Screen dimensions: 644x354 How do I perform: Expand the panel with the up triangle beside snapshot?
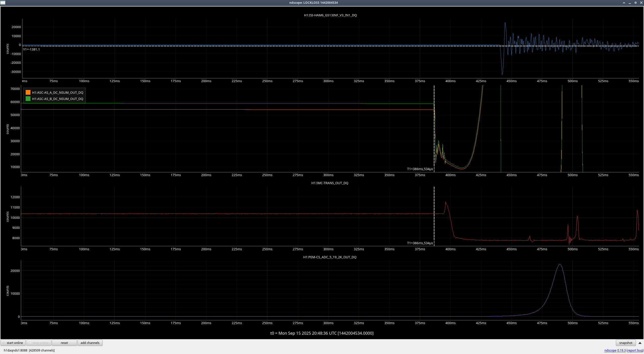point(640,343)
